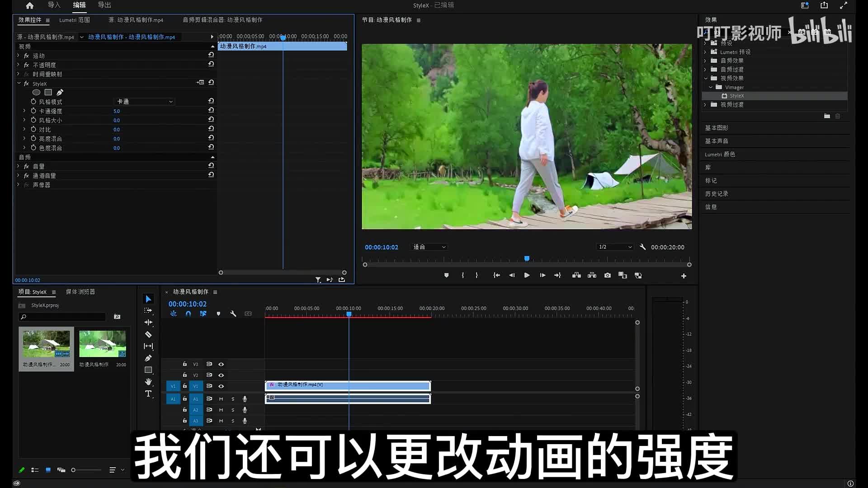Mute audio track A1
The height and width of the screenshot is (488, 868).
point(221,399)
